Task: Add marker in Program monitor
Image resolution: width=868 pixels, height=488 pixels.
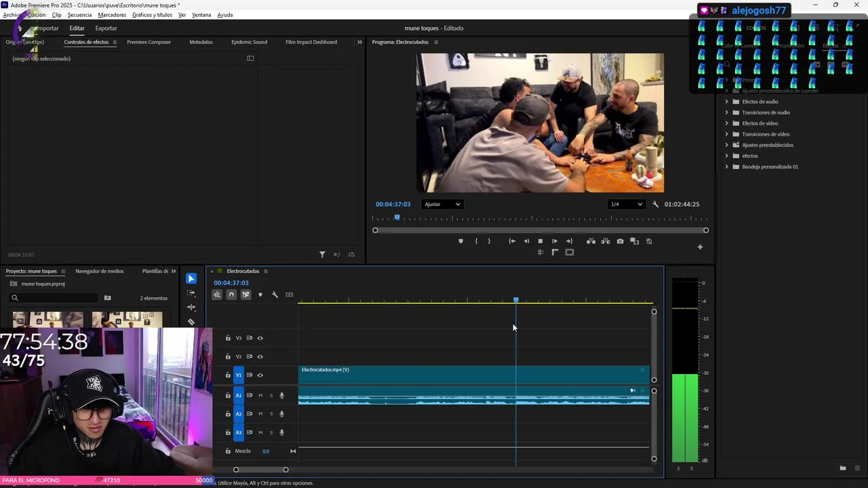Action: point(461,241)
